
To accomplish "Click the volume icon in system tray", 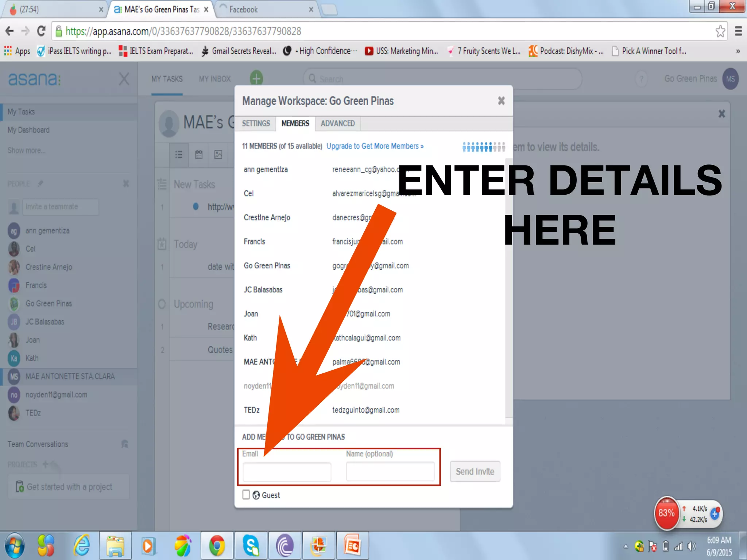I will 691,546.
